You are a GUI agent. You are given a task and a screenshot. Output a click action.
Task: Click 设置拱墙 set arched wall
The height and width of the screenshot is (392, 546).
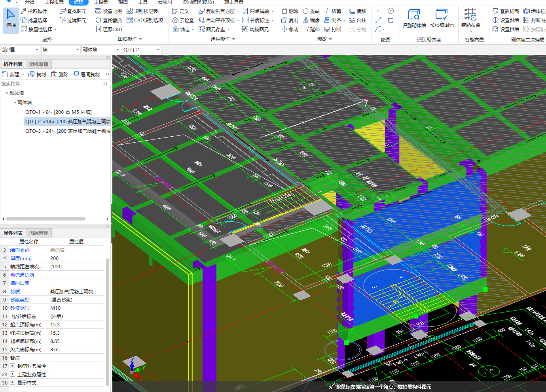506,29
